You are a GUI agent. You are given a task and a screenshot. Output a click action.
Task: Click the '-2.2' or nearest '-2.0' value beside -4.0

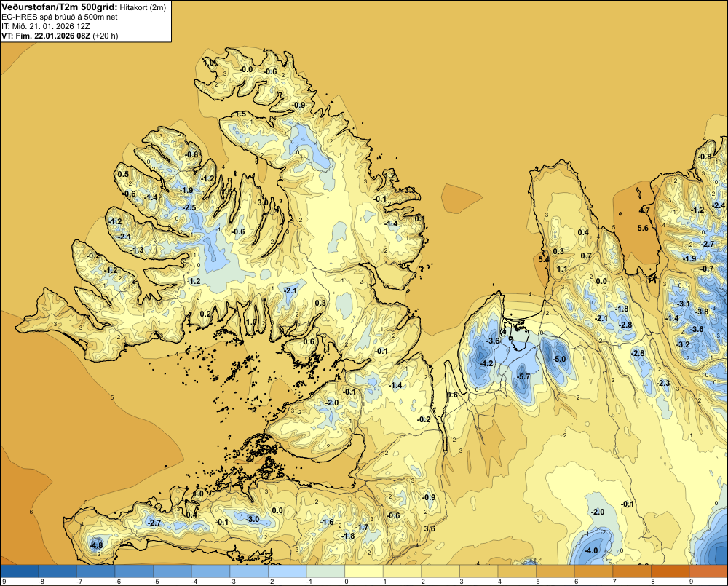tap(598, 512)
